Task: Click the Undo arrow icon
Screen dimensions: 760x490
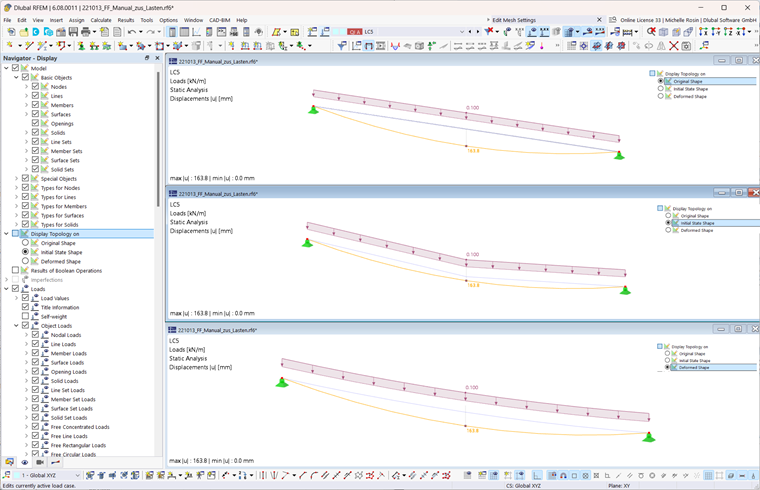Action: [x=131, y=32]
